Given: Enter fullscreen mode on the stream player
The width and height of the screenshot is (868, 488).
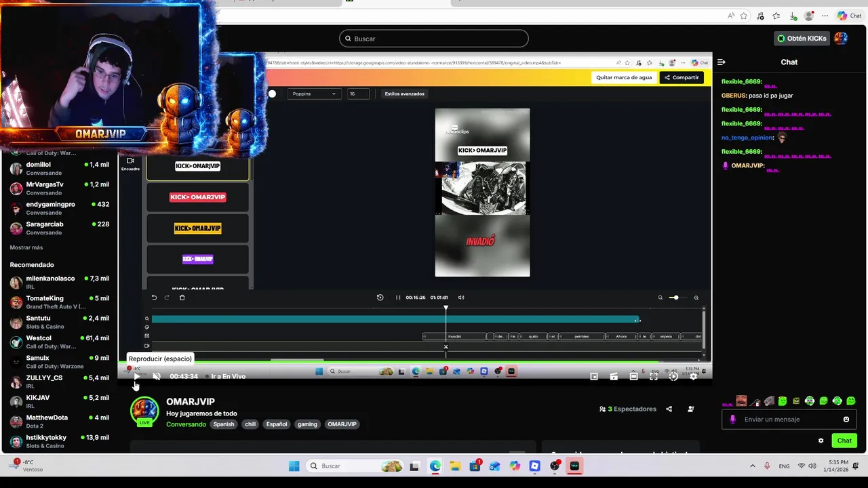Looking at the screenshot, I should tap(654, 376).
